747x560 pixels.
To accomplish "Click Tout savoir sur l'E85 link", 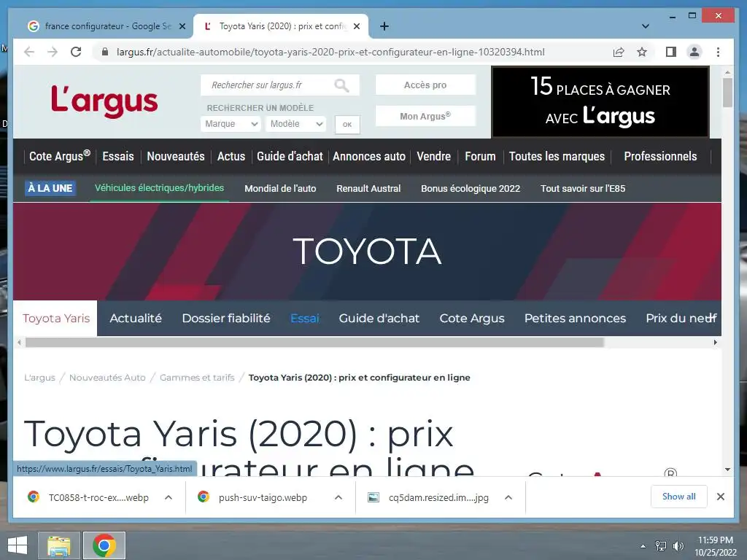I will [583, 189].
